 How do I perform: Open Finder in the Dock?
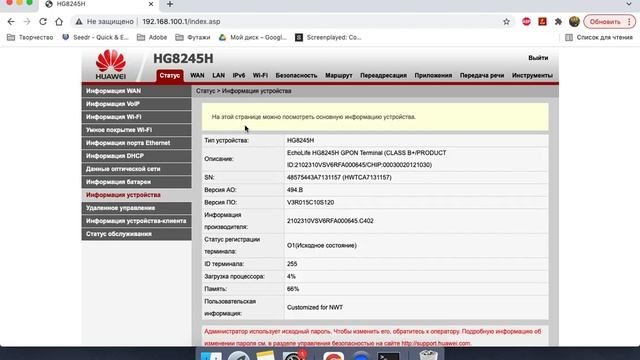point(211,355)
